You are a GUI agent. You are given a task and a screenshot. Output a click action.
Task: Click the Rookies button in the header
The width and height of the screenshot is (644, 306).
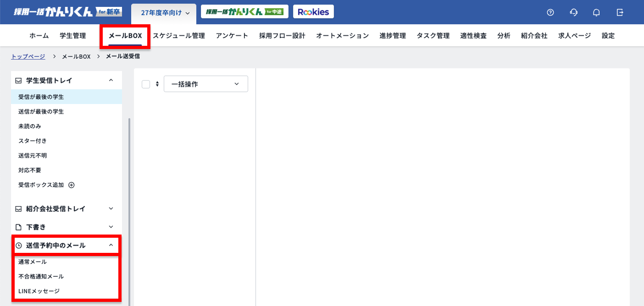coord(313,11)
